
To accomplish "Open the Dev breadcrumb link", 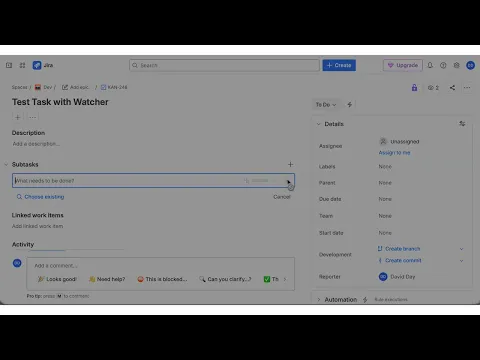I will click(x=44, y=87).
